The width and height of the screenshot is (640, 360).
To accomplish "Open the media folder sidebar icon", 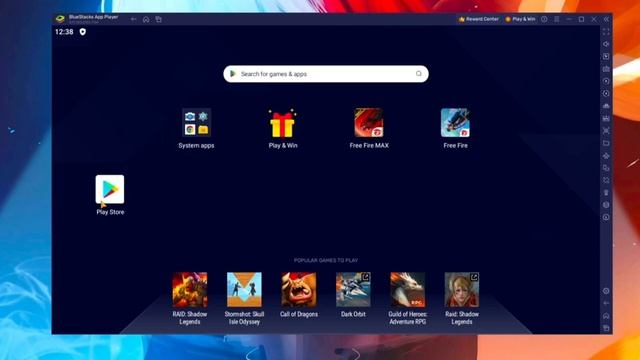I will point(606,143).
